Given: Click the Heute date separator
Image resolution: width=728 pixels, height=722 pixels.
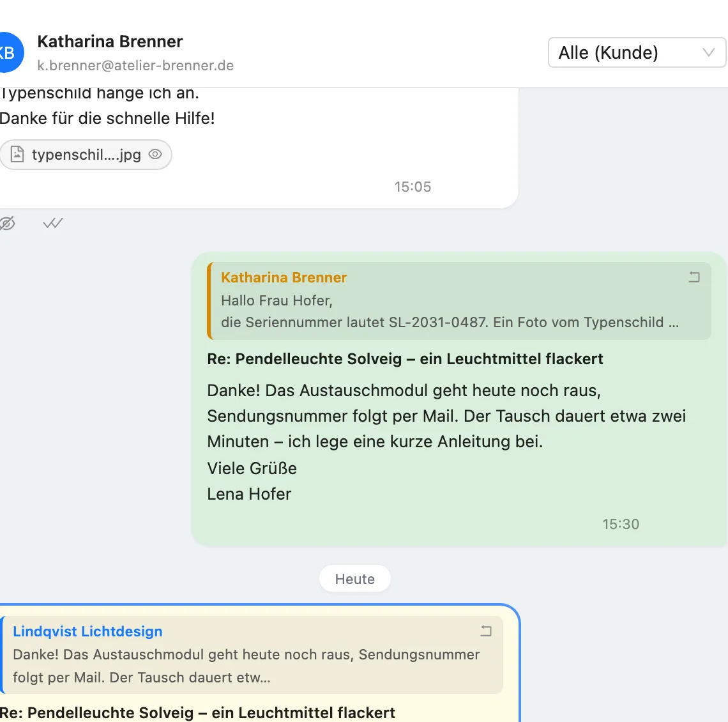Looking at the screenshot, I should (354, 579).
